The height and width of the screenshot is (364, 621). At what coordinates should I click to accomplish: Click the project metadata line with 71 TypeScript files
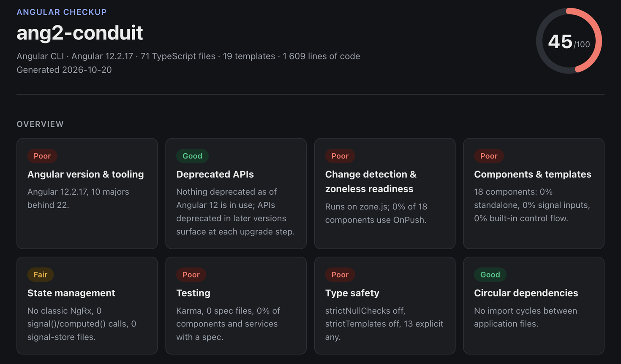click(188, 56)
